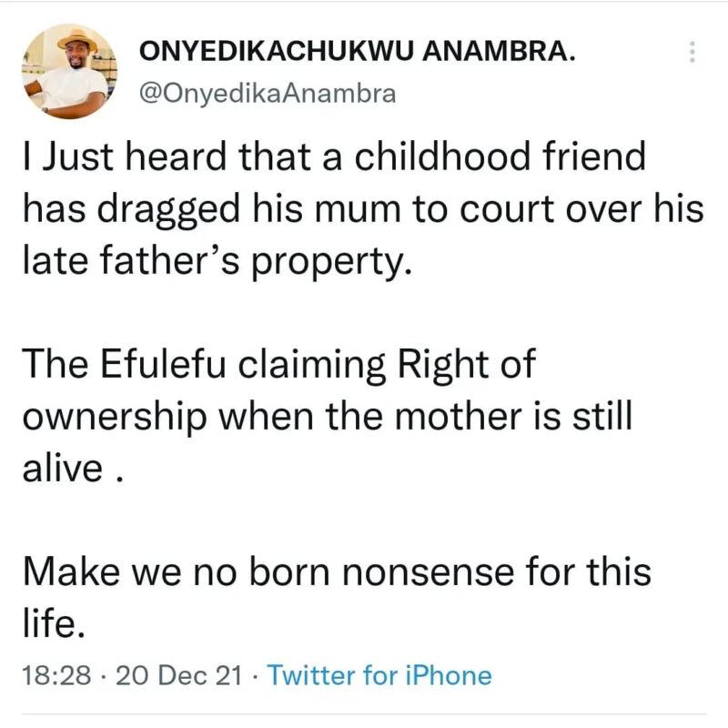Click the line "has dragged his mum to court"
Screen dimensions: 728x728
point(362,210)
